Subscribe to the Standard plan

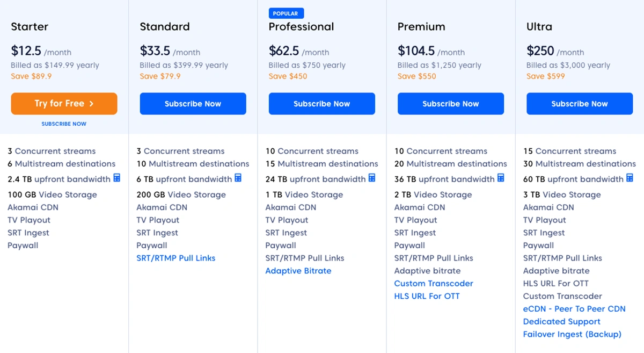(193, 104)
